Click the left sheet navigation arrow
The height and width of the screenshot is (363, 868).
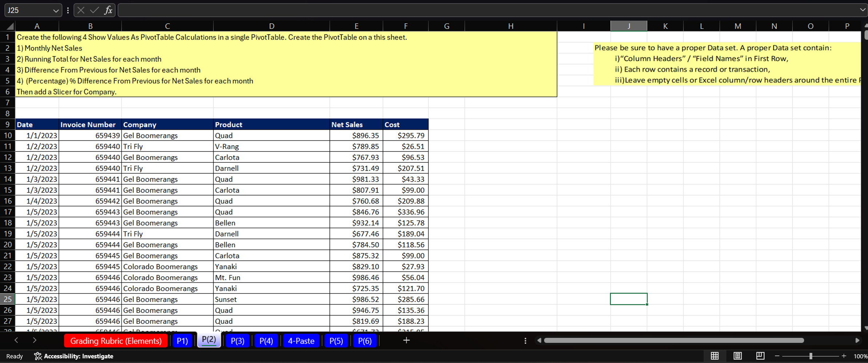16,340
